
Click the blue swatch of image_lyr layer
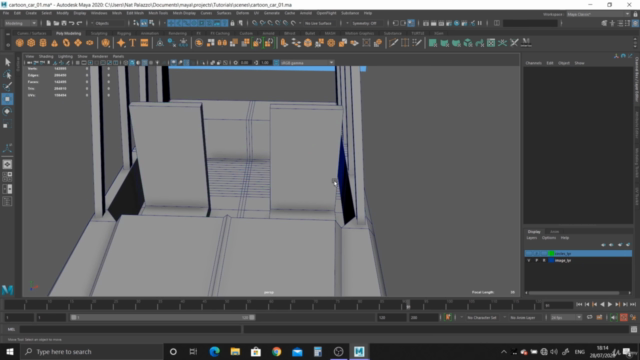click(x=551, y=260)
